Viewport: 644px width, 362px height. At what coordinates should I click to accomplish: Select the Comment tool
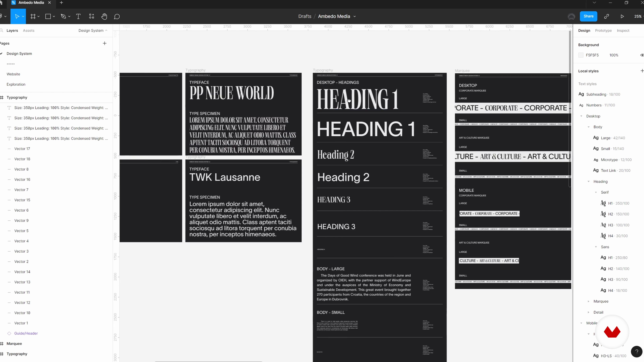(117, 16)
